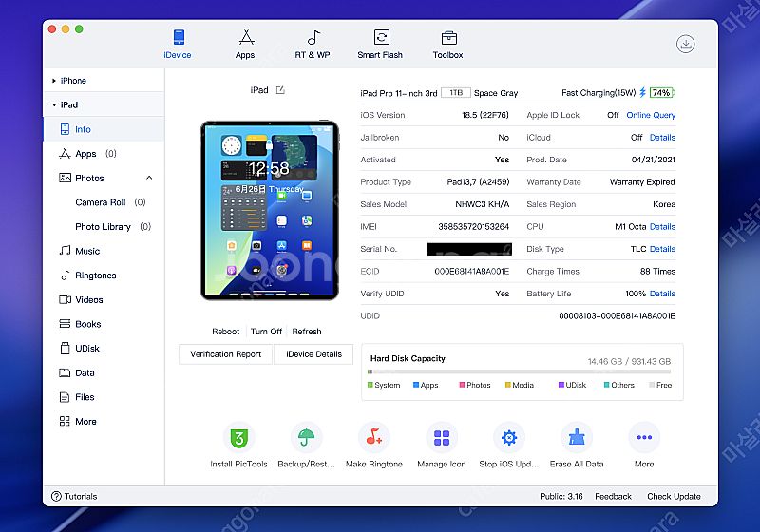Launch Install PicTools

(x=238, y=445)
